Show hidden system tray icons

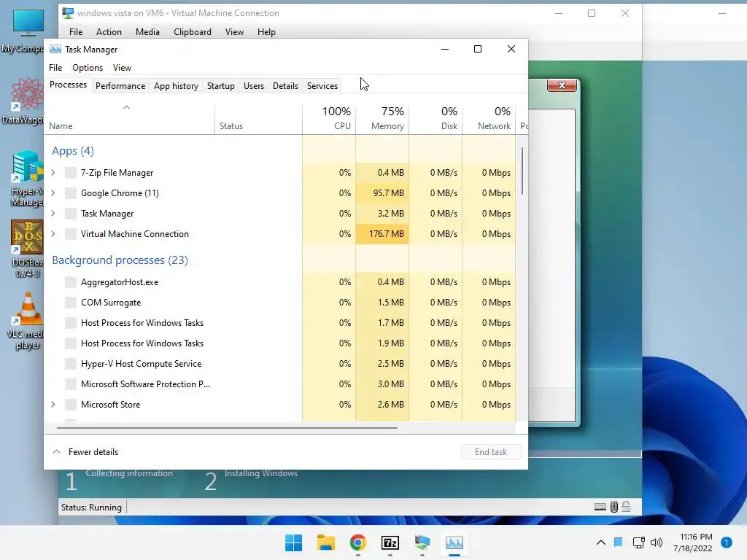[601, 542]
